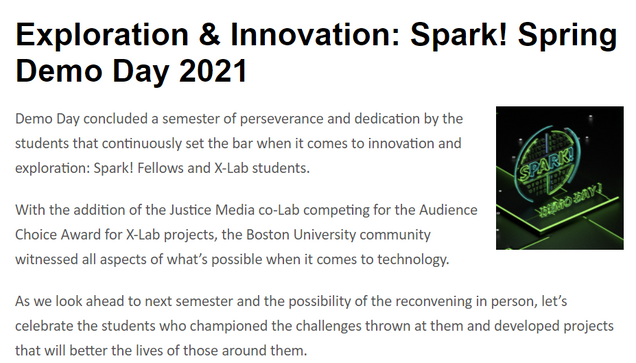The width and height of the screenshot is (636, 363).
Task: Click Spring in the article headline
Action: coord(567,36)
